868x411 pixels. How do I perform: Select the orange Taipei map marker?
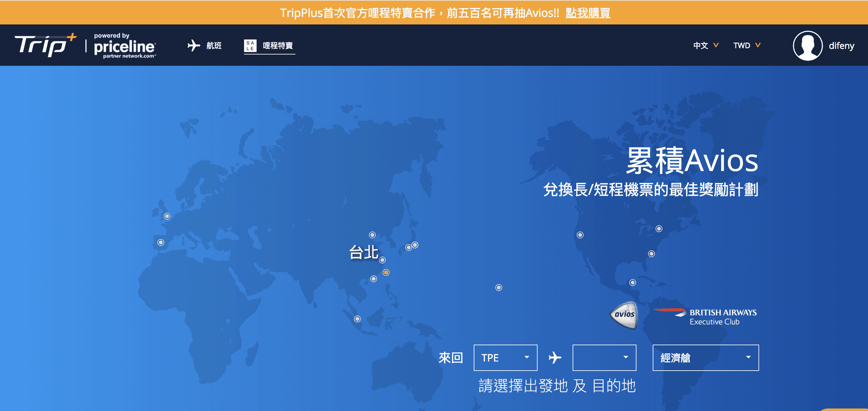[386, 272]
